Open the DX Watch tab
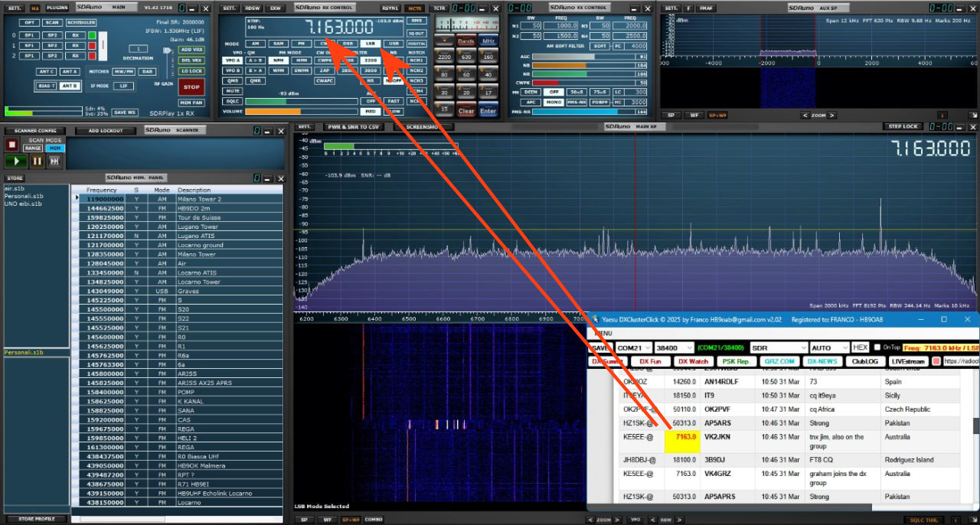 point(693,361)
